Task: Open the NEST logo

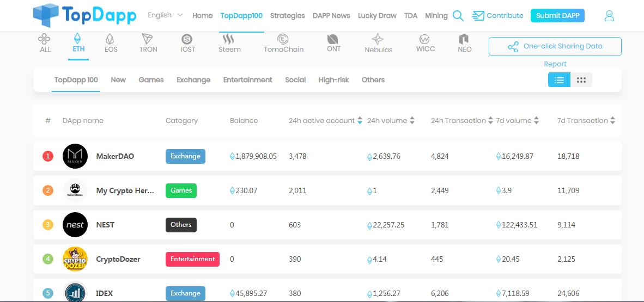Action: (75, 224)
